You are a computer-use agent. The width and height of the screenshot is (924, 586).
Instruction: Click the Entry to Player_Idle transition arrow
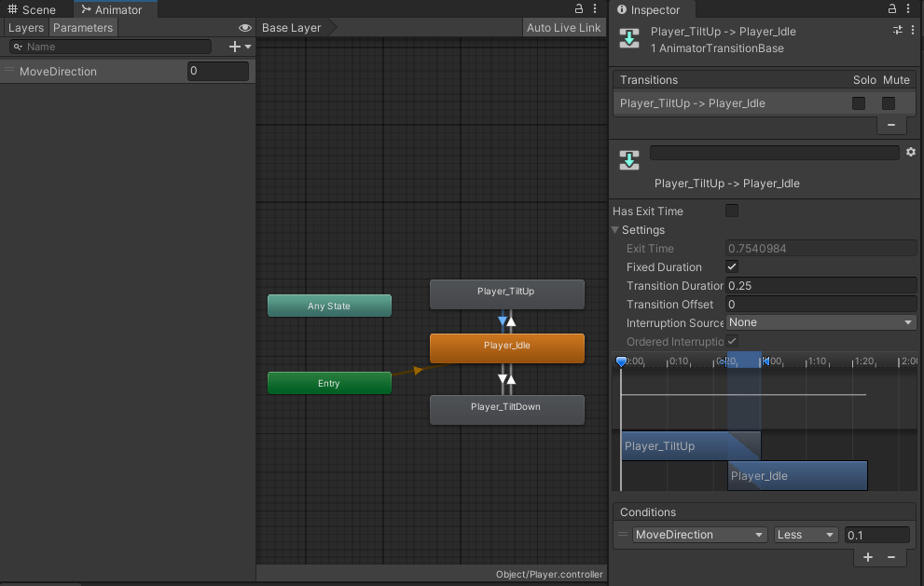[x=417, y=371]
